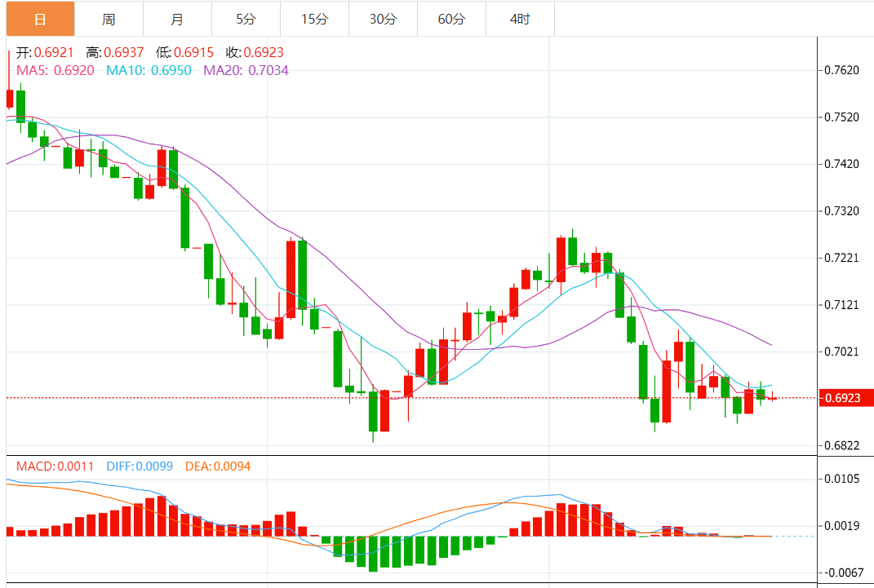Screen dimensions: 874x588
Task: Click the MA10: 0.6950 indicator label
Action: tap(149, 71)
